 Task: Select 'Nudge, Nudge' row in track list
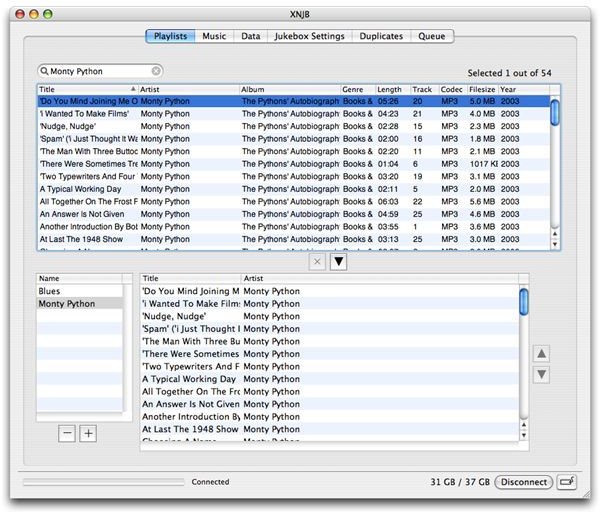click(293, 126)
